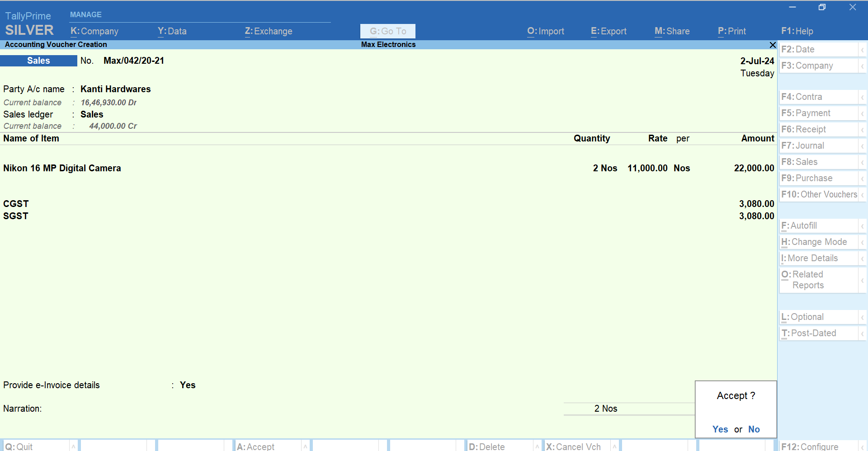Minimize the TallyPrime window
This screenshot has height=451, width=868.
coord(793,7)
